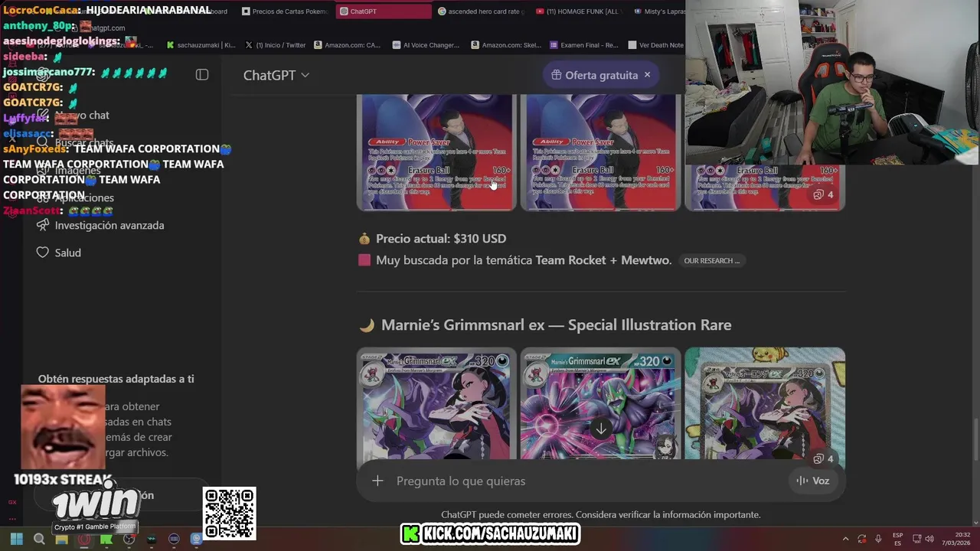Open Salud in the sidebar
Screen dimensions: 980x551
pos(58,253)
